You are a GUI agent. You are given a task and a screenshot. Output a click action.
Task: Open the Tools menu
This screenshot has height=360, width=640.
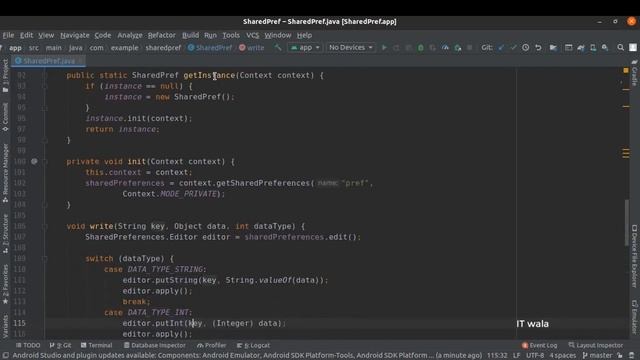pyautogui.click(x=231, y=36)
